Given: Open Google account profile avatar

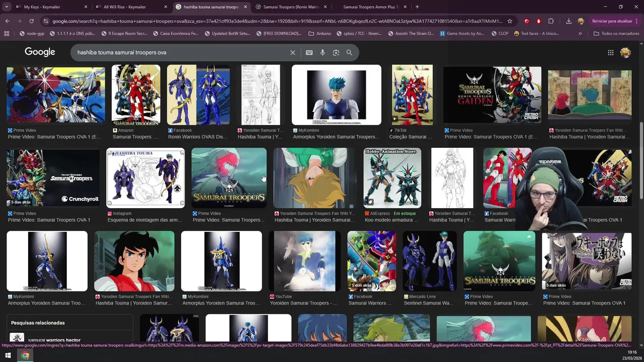Looking at the screenshot, I should pyautogui.click(x=625, y=52).
